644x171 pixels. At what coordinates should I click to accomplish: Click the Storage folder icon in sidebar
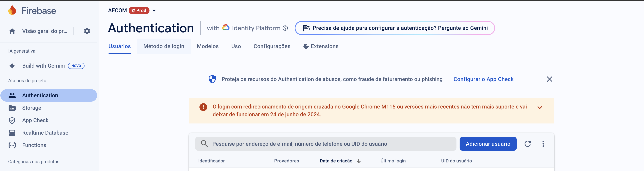pyautogui.click(x=12, y=108)
